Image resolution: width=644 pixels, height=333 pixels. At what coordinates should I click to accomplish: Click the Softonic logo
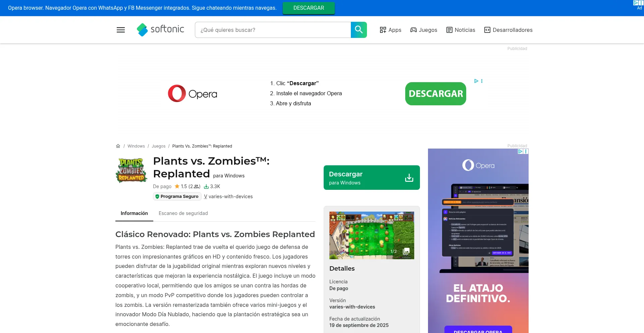[160, 30]
